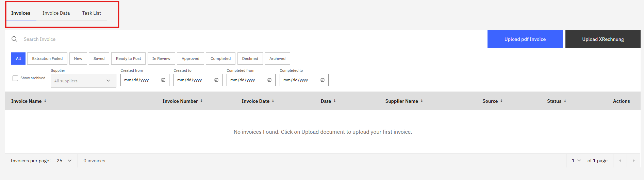Go to previous page arrow

point(620,161)
